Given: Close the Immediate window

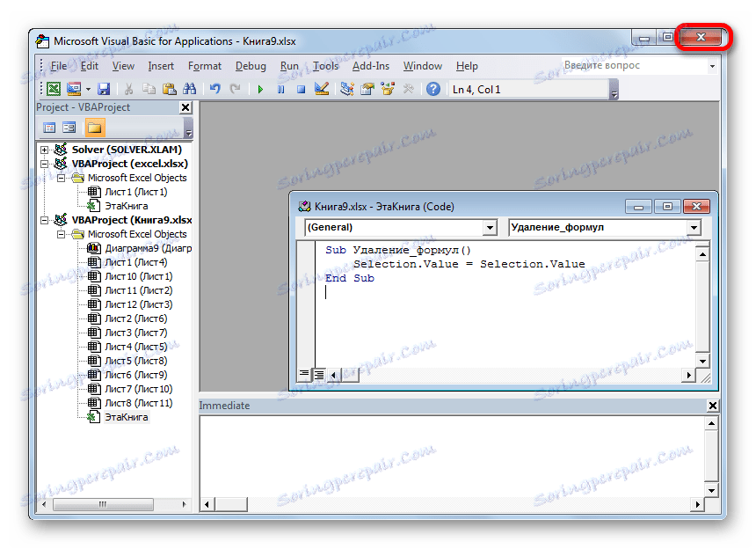Looking at the screenshot, I should coord(713,406).
